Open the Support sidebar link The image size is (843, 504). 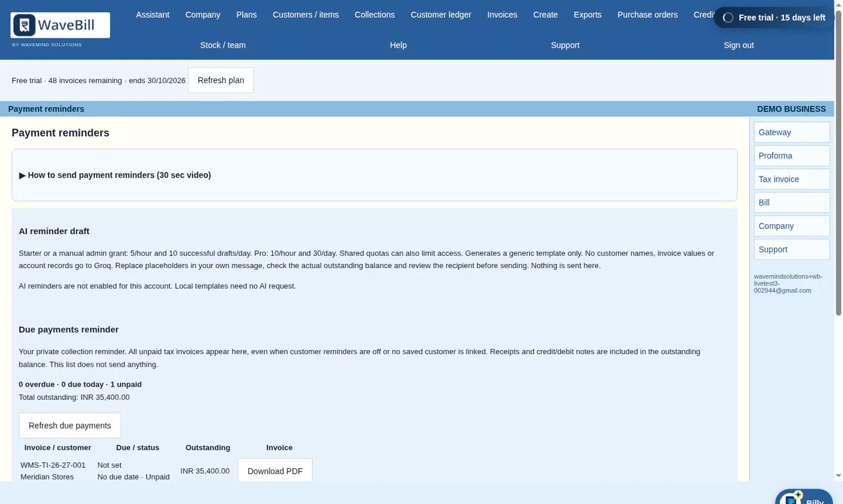[x=792, y=249]
